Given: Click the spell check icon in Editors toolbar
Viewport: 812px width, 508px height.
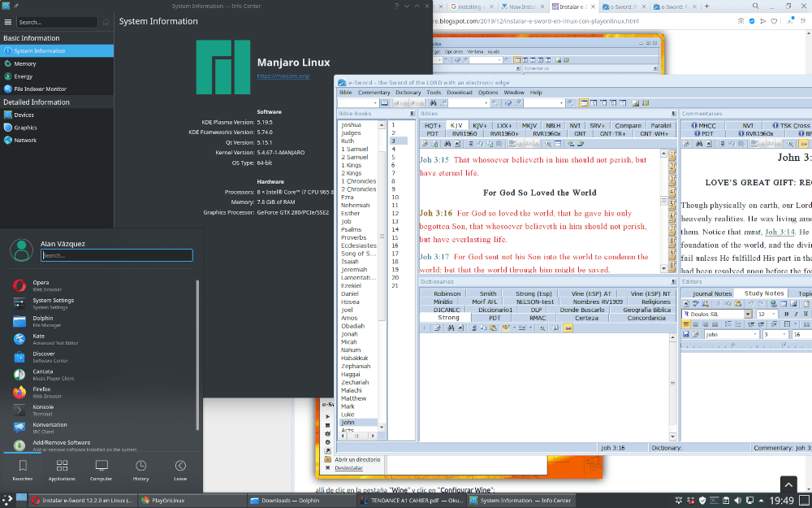Looking at the screenshot, I should [696, 304].
